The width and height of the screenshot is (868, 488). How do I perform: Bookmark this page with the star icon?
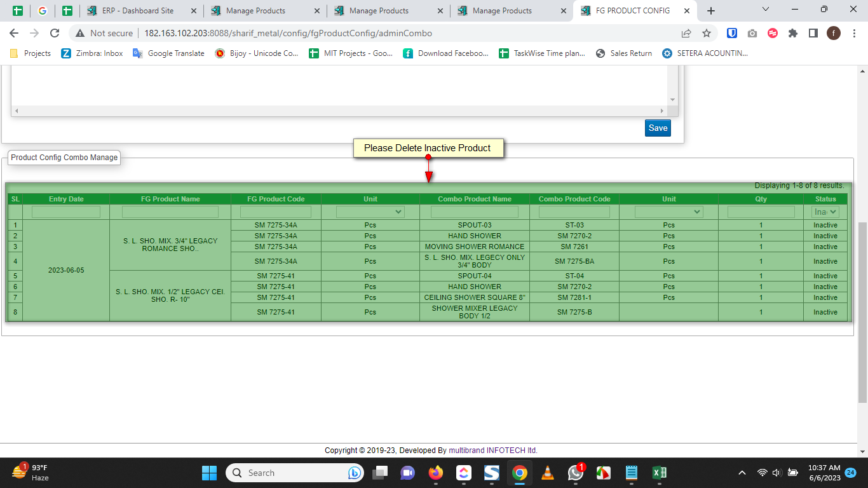[706, 33]
